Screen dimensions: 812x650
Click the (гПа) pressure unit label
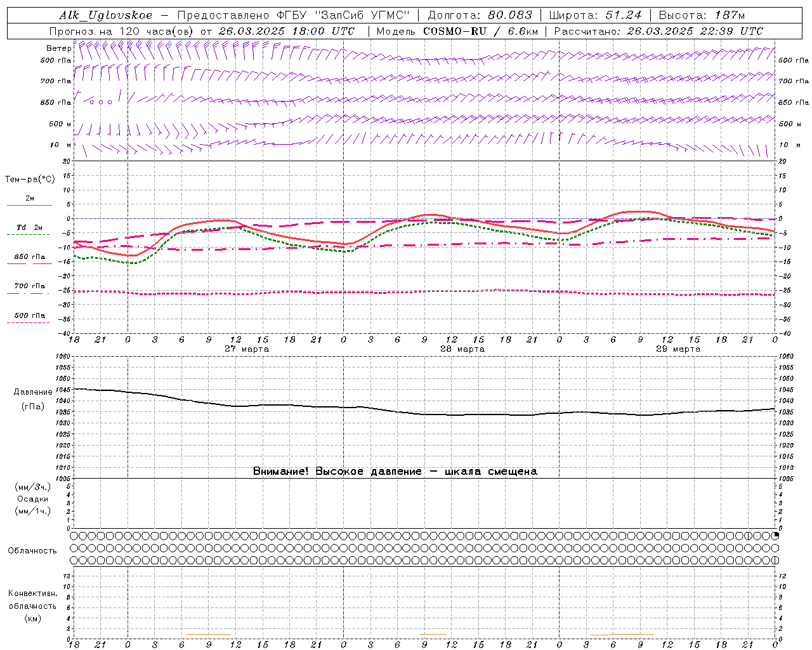pyautogui.click(x=33, y=407)
